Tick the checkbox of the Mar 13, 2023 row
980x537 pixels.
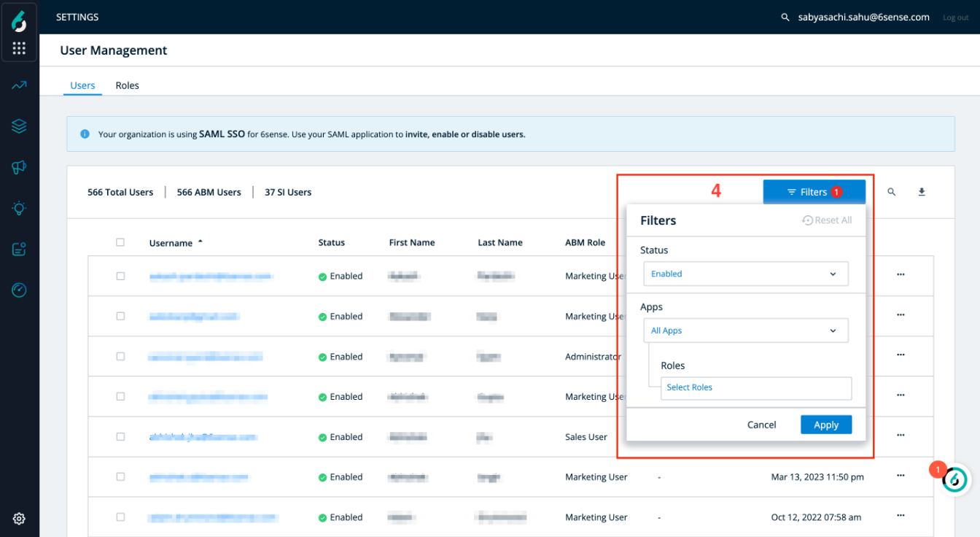(120, 476)
